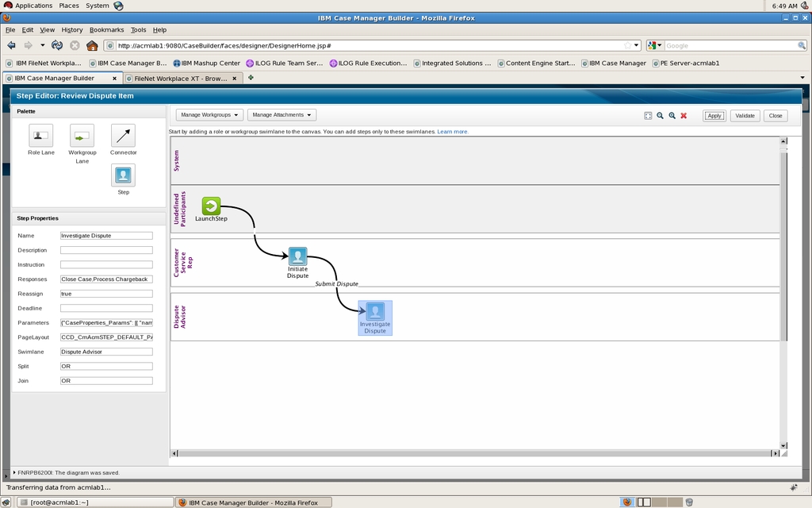Click the Responses input field
Image resolution: width=812 pixels, height=508 pixels.
106,279
